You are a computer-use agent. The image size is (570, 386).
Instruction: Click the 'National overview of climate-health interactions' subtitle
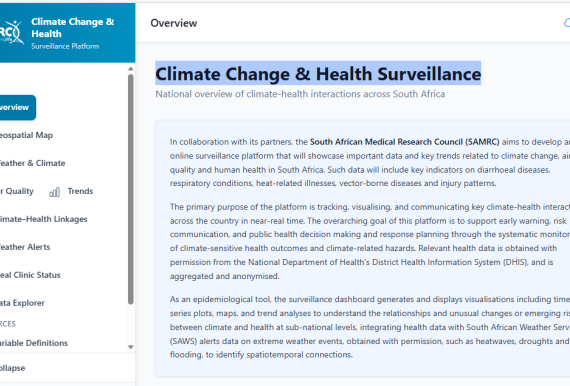[x=300, y=94]
